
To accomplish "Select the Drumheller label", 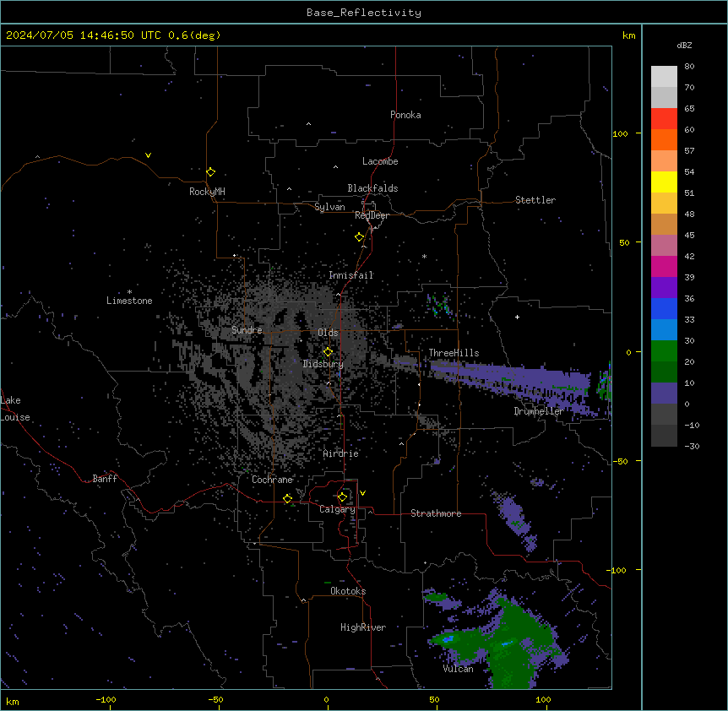I will point(539,411).
